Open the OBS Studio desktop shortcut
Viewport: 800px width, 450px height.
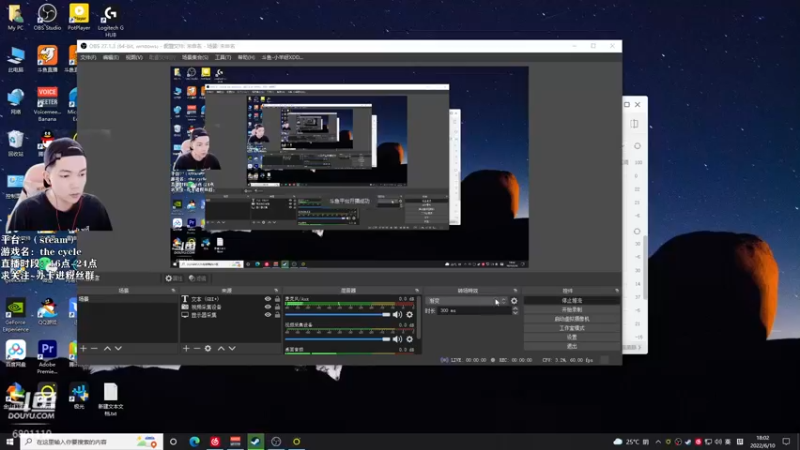(x=47, y=17)
